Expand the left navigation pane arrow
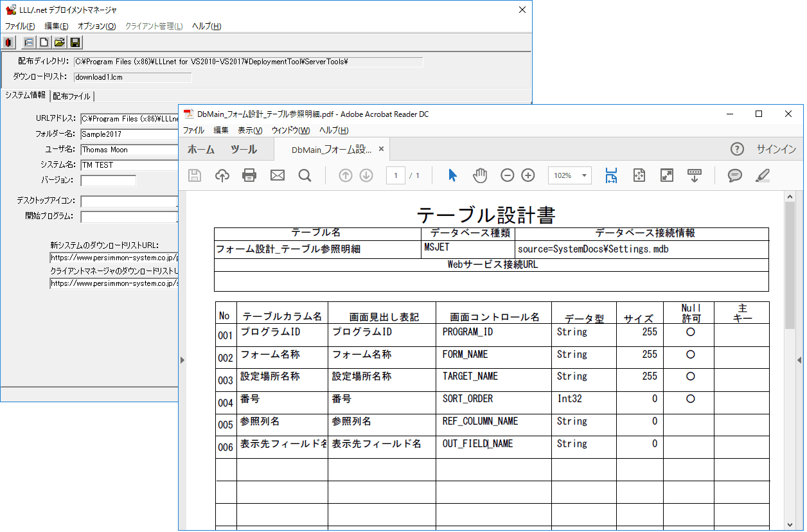 (x=182, y=360)
